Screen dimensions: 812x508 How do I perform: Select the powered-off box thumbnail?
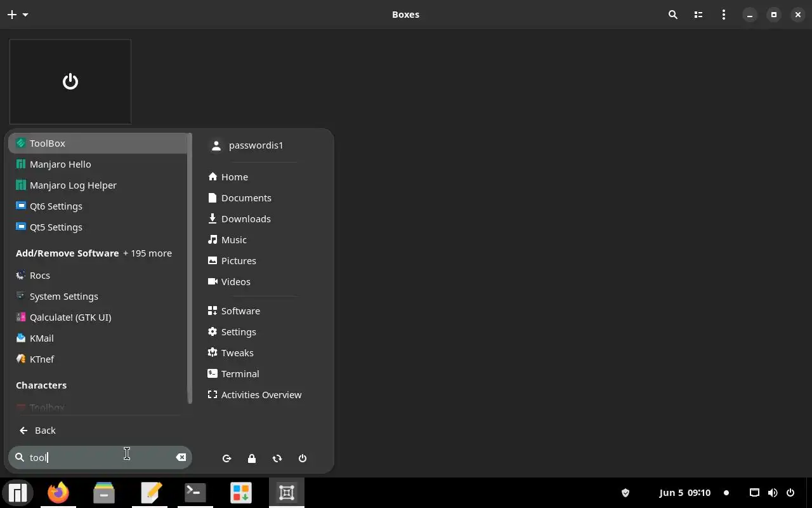(70, 82)
